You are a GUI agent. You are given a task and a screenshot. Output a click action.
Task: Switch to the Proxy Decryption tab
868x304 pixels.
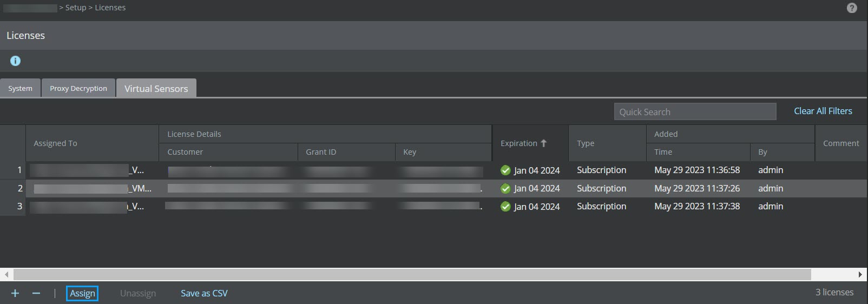[78, 88]
